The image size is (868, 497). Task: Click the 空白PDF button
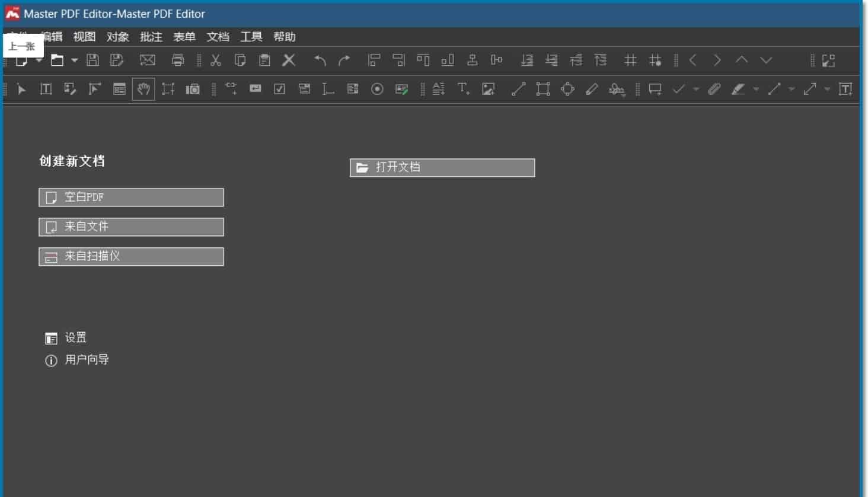(x=131, y=197)
